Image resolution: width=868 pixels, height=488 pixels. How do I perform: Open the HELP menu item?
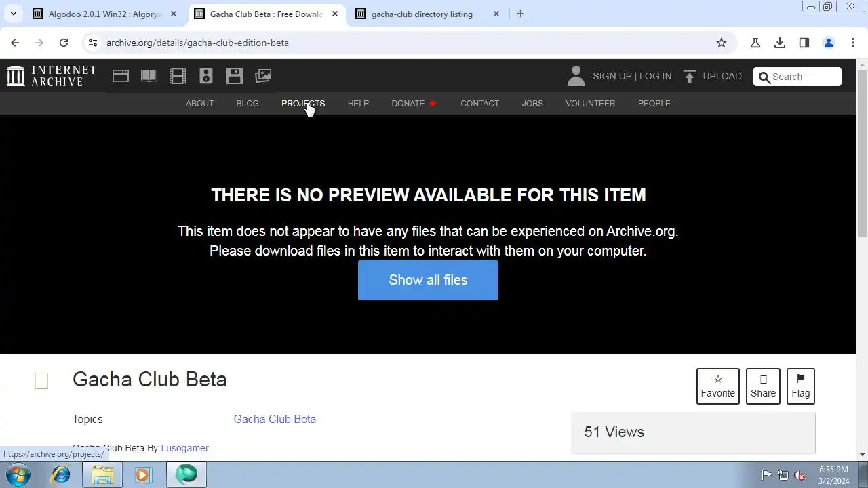358,104
